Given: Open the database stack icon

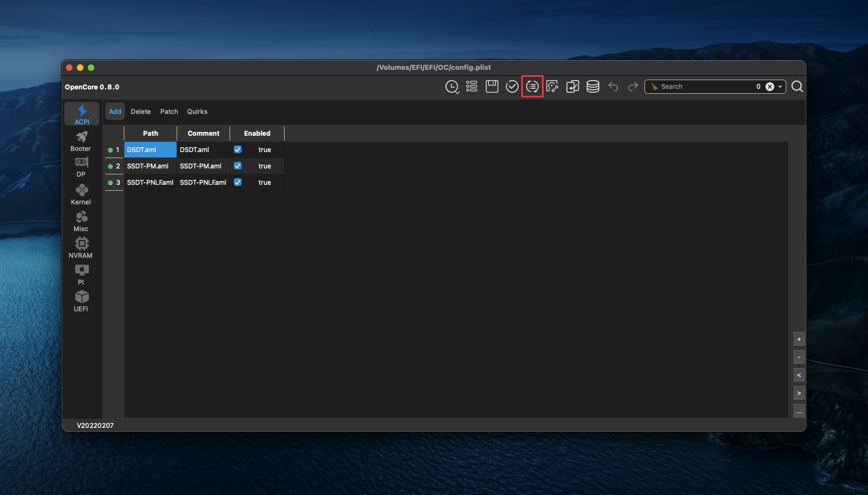Looking at the screenshot, I should 593,87.
